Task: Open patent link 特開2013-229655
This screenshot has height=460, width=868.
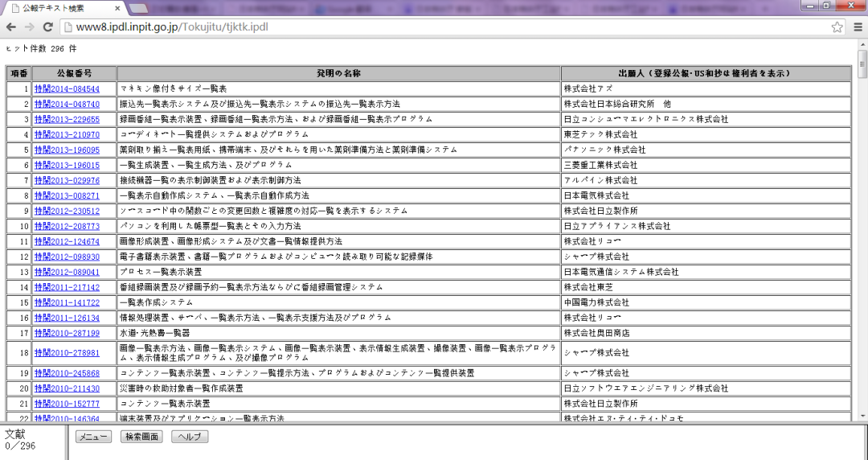Action: click(67, 119)
